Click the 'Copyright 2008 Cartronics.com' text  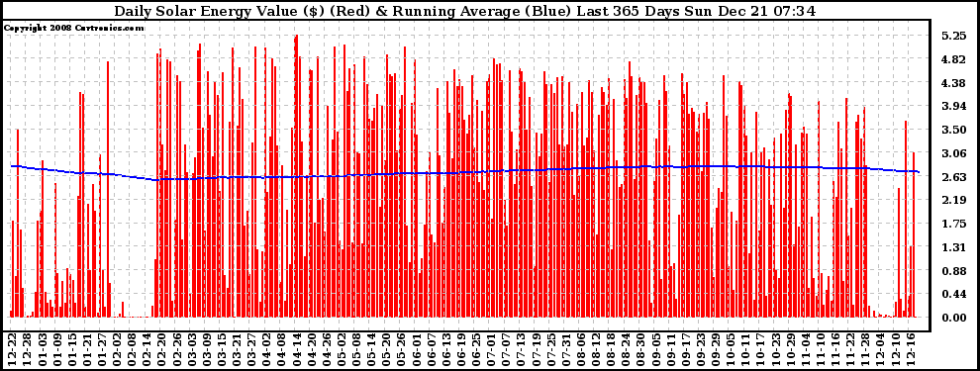coord(74,28)
